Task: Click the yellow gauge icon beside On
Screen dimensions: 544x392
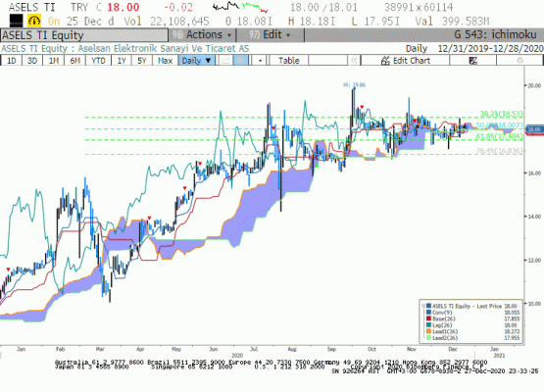Action: (34, 22)
